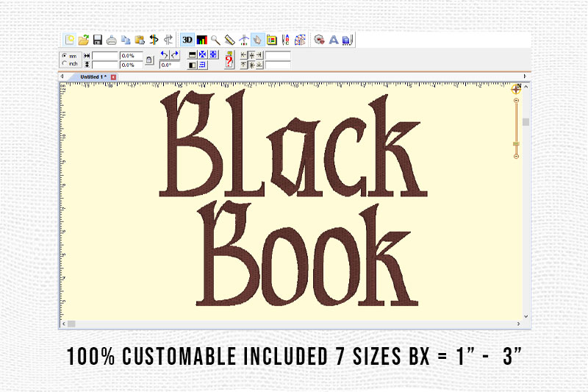588x392 pixels.
Task: Center horizontally with the top middle align icon
Action: (251, 55)
